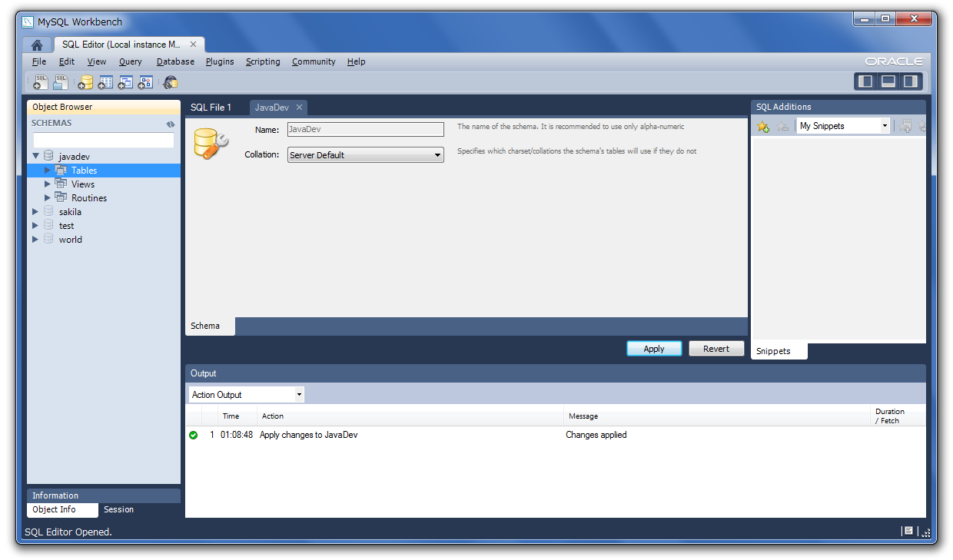The image size is (953, 560).
Task: Click the status bar output icon
Action: [x=908, y=531]
